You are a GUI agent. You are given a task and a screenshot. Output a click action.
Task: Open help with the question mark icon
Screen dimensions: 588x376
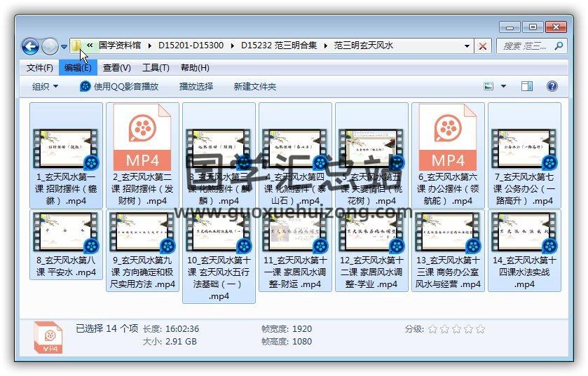(552, 87)
